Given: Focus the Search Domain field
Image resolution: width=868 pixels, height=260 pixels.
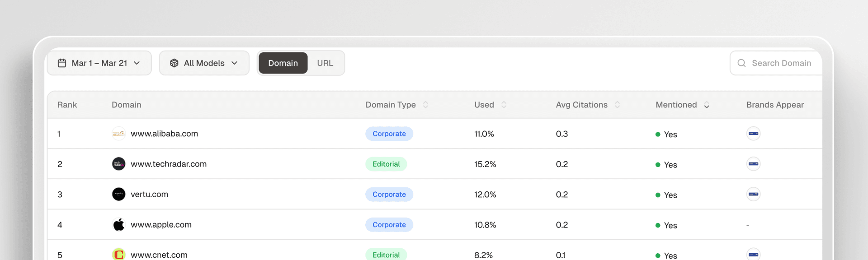Looking at the screenshot, I should (781, 63).
